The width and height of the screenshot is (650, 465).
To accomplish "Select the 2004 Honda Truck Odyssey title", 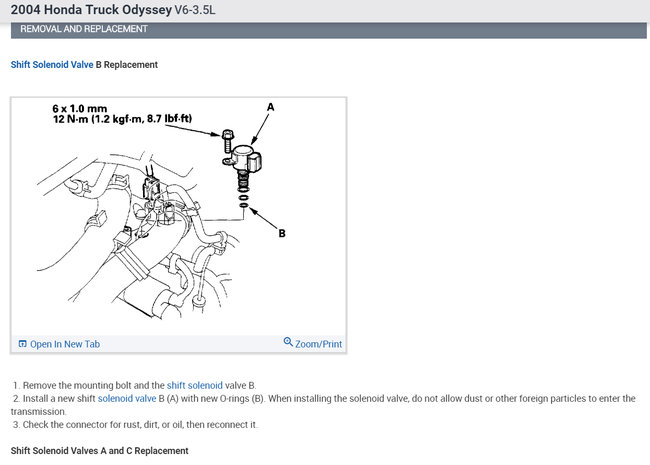I will point(91,10).
